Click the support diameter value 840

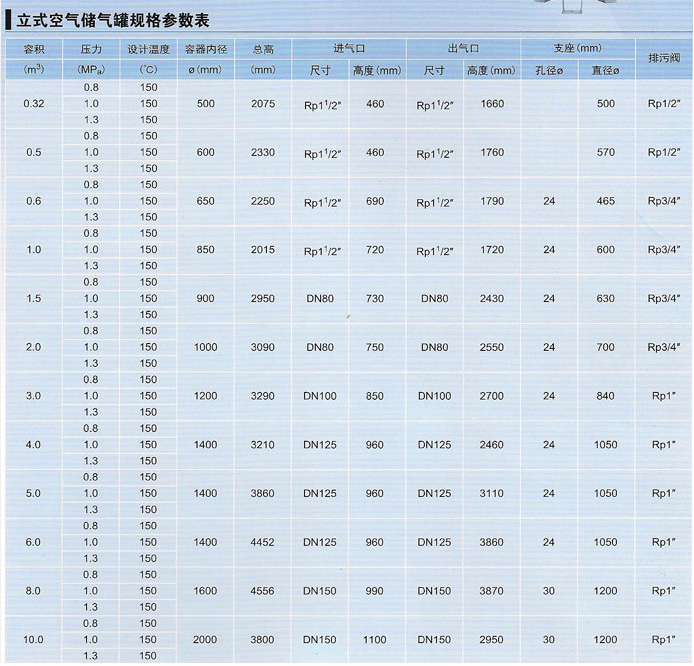click(605, 396)
